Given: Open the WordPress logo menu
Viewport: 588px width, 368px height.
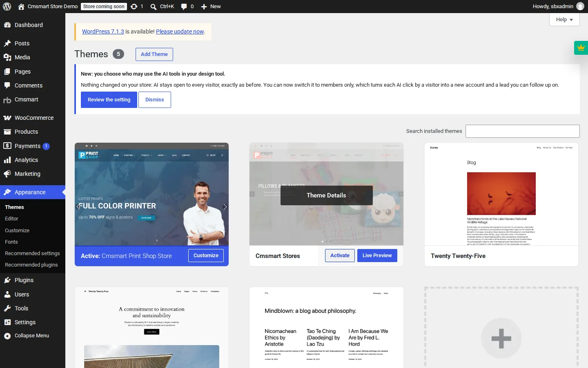Looking at the screenshot, I should point(7,7).
